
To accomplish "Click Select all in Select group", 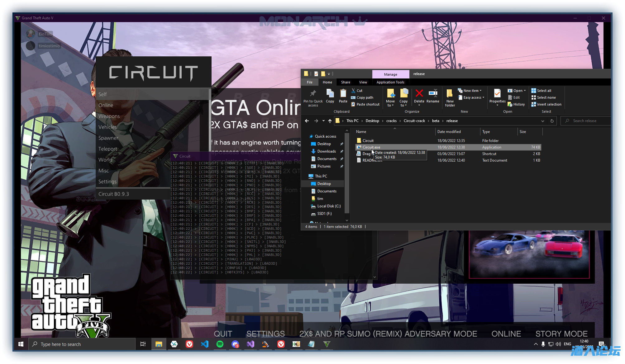I will click(x=541, y=91).
